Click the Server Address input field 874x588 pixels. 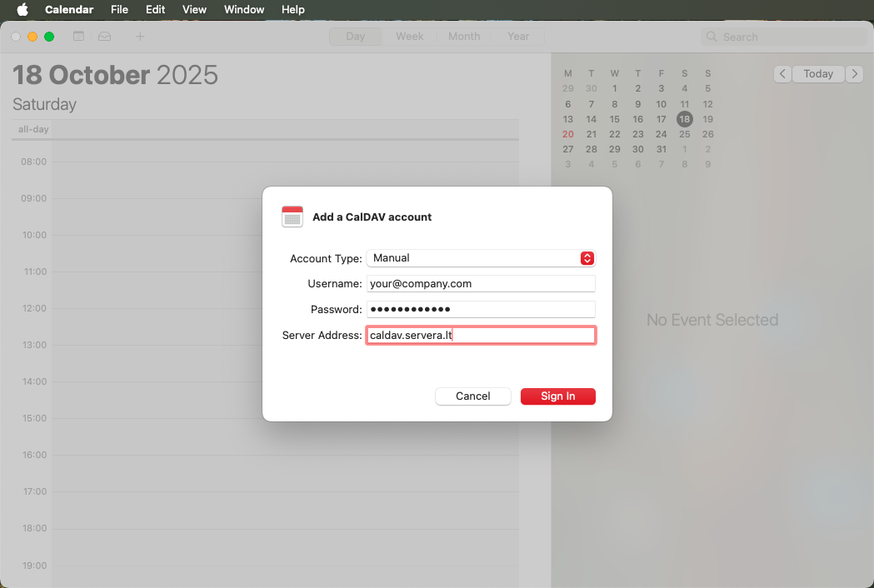pyautogui.click(x=481, y=335)
